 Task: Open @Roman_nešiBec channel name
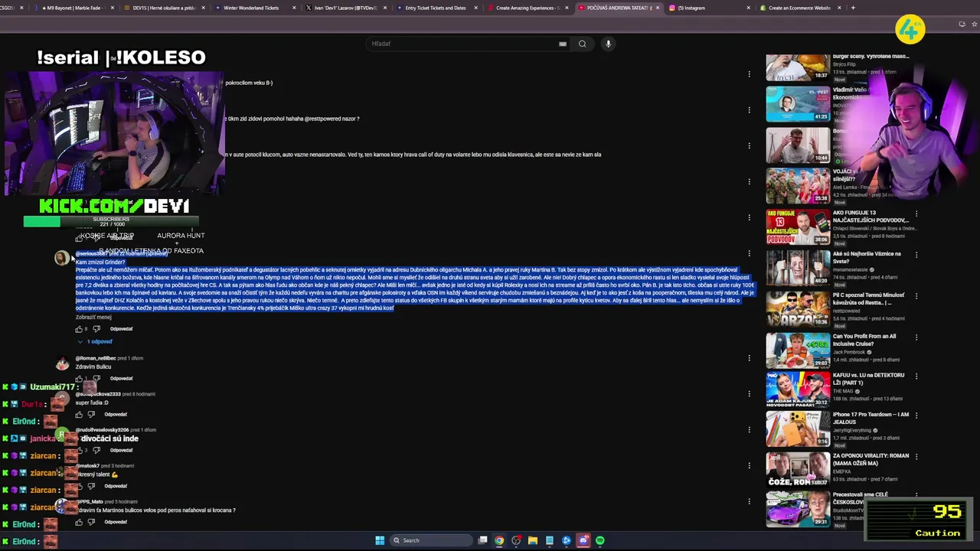coord(96,358)
